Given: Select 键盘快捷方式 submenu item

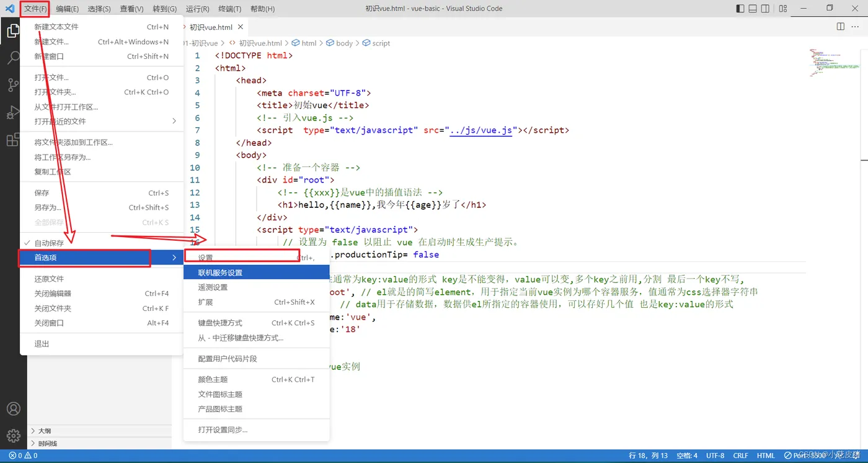Looking at the screenshot, I should pos(257,323).
